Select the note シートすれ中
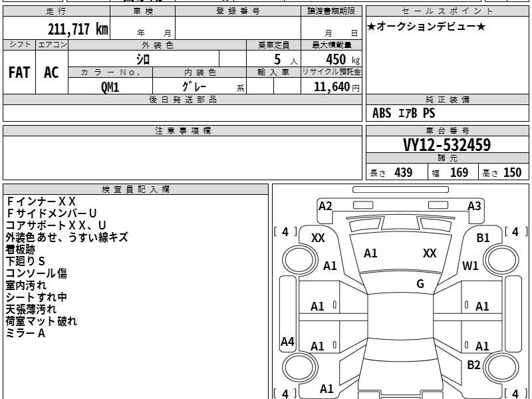Image resolution: width=532 pixels, height=399 pixels. coord(37,297)
